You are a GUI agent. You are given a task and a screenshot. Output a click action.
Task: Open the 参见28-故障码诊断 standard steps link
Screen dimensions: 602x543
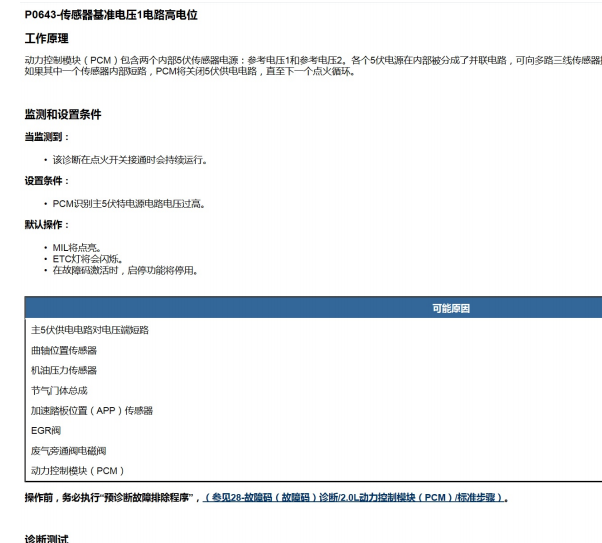tap(354, 498)
